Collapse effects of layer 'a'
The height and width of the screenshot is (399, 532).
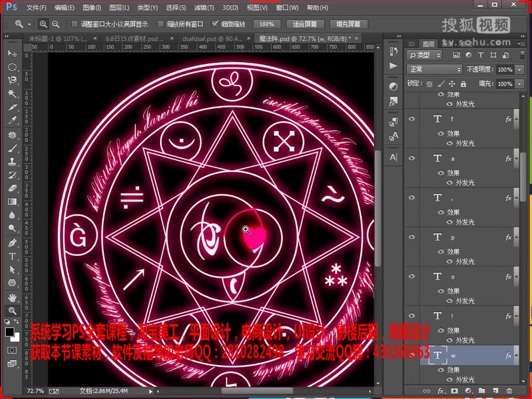click(516, 158)
